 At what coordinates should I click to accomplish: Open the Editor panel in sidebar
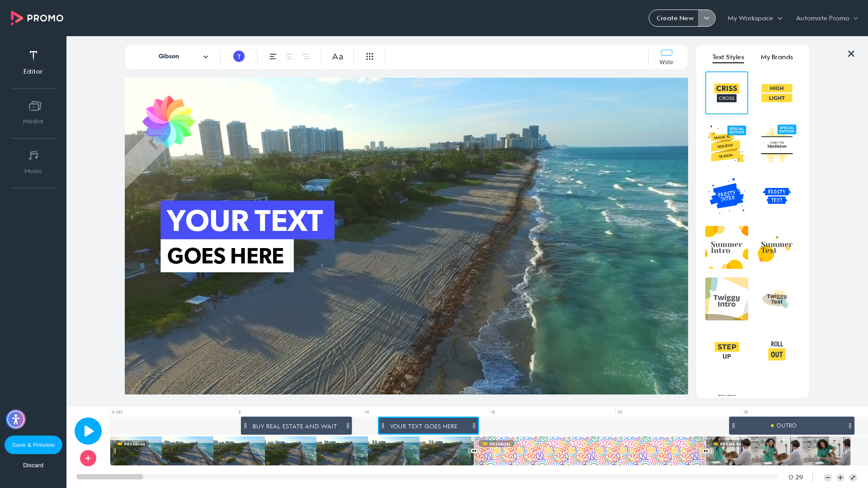click(x=33, y=62)
